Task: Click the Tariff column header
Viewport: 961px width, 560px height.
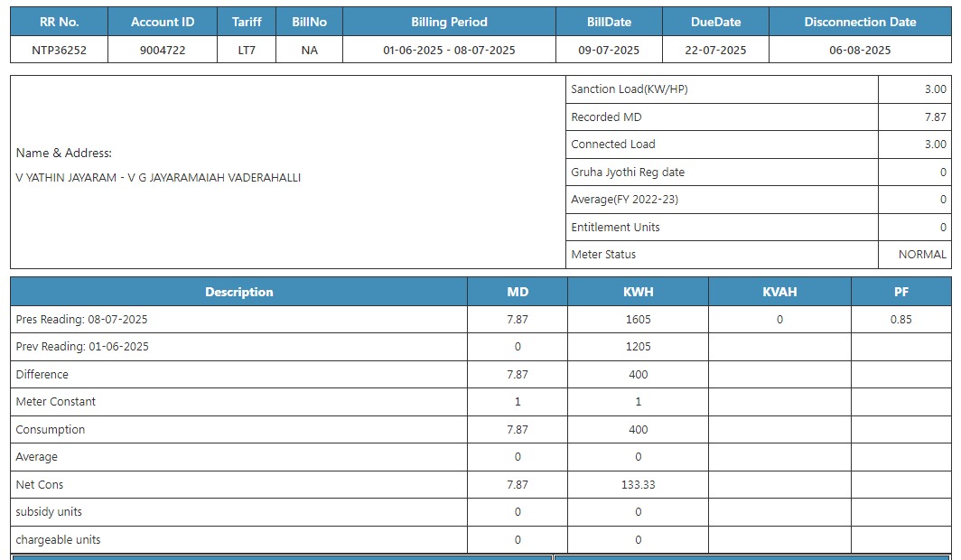Action: click(x=247, y=22)
